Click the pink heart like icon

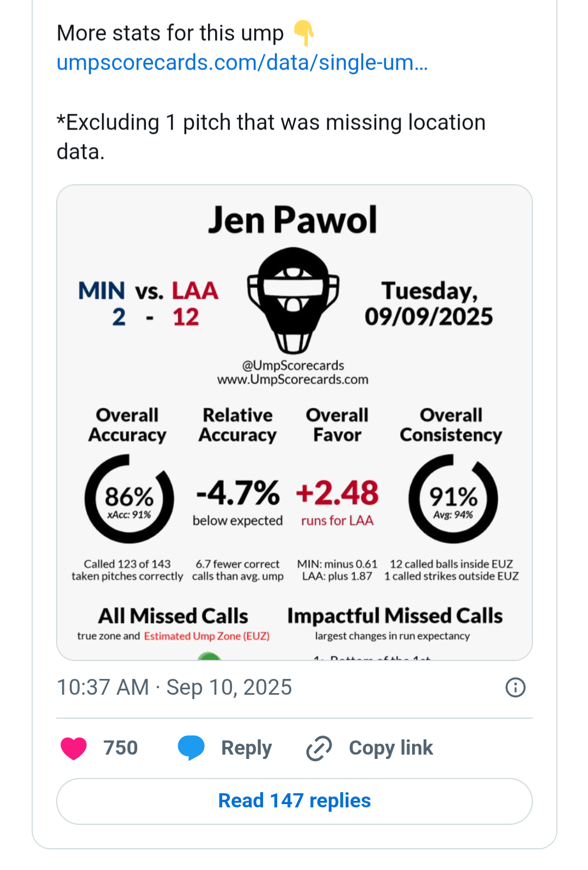(73, 748)
